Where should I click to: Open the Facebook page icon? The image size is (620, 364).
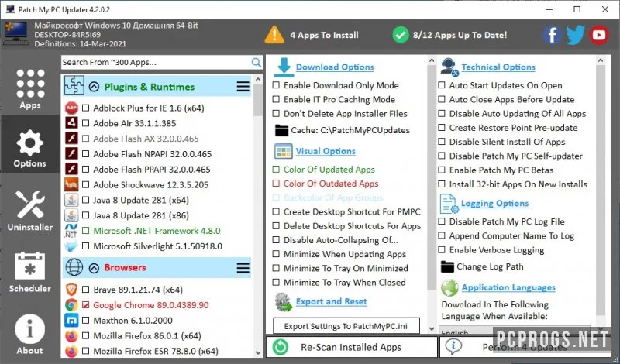coord(552,35)
